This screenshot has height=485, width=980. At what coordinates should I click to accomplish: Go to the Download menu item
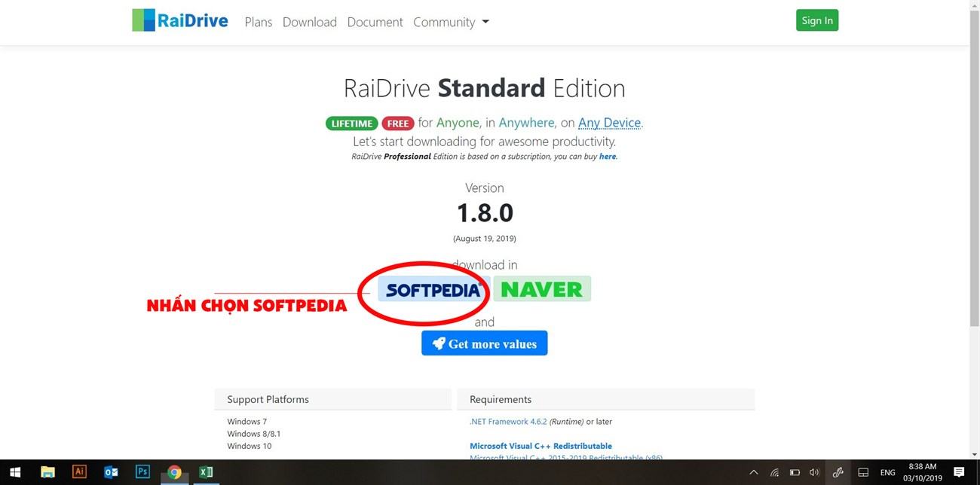pyautogui.click(x=309, y=22)
